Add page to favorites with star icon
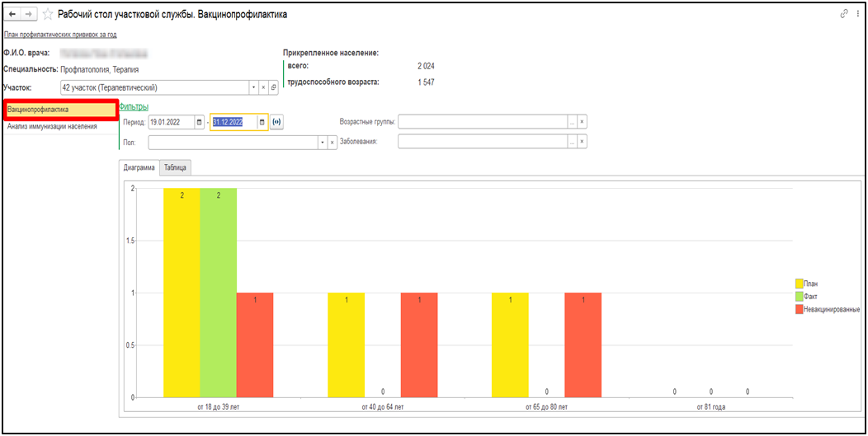This screenshot has width=868, height=436. 48,14
